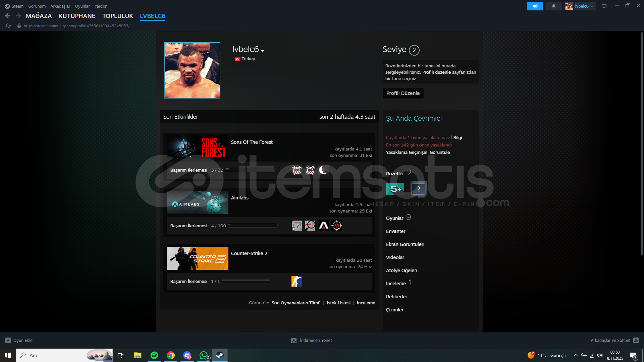Open the 5+ years of service badge
644x362 pixels.
click(395, 189)
